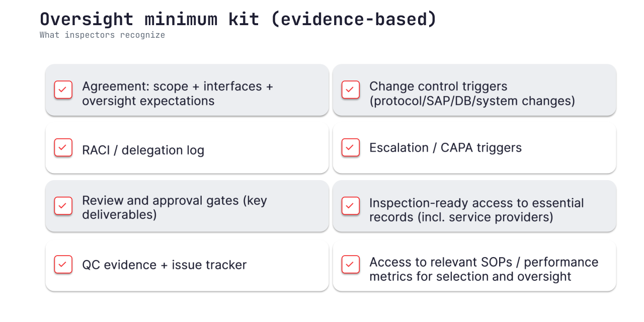Toggle the Change control triggers checkbox
Screen dimensions: 644x322
(351, 90)
